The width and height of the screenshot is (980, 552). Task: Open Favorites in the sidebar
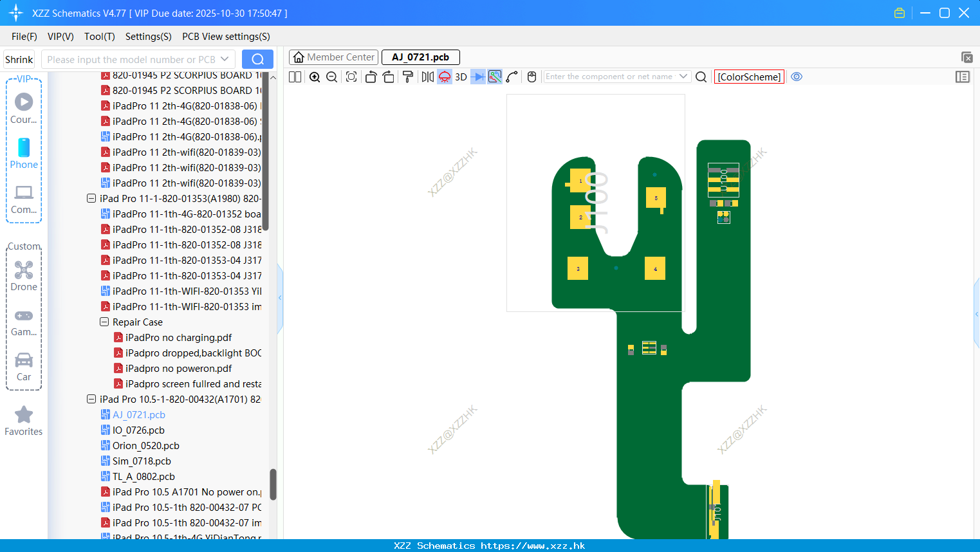pos(24,421)
